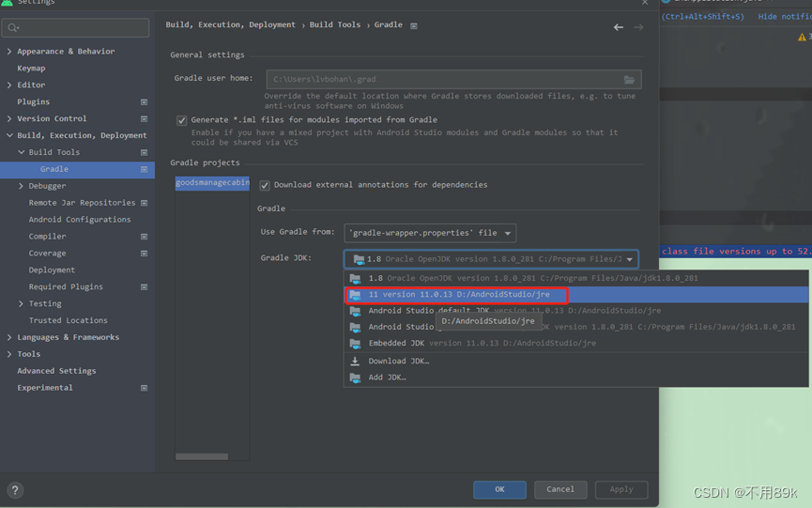The image size is (812, 508).
Task: Open Trusted Locations page
Action: [68, 320]
